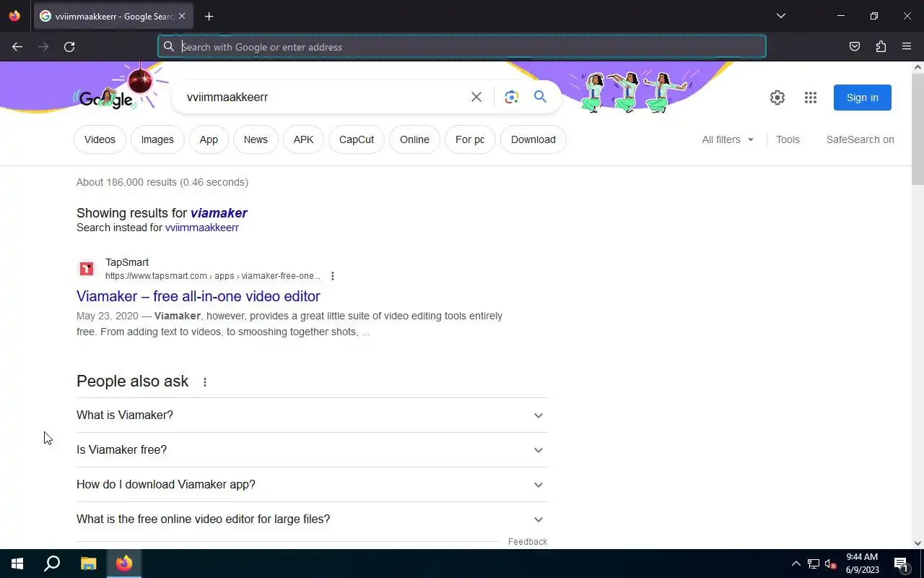Screen dimensions: 924x578
Task: Expand What is Viamaker? question
Action: (312, 415)
